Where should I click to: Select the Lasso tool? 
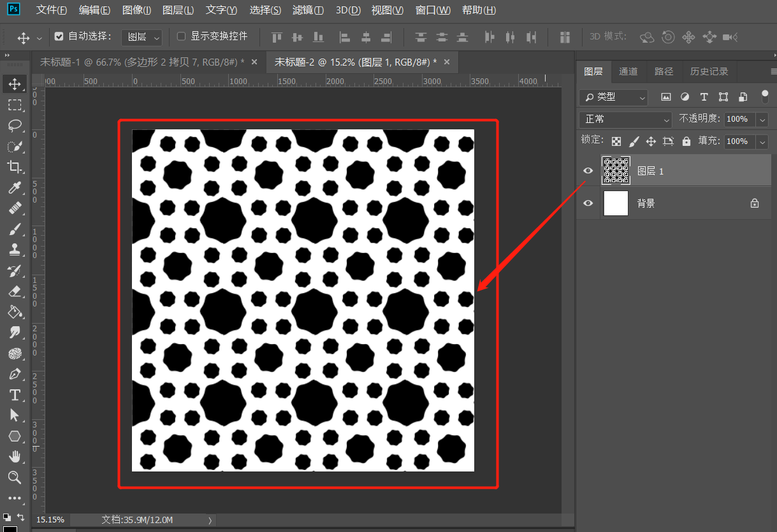pyautogui.click(x=15, y=126)
